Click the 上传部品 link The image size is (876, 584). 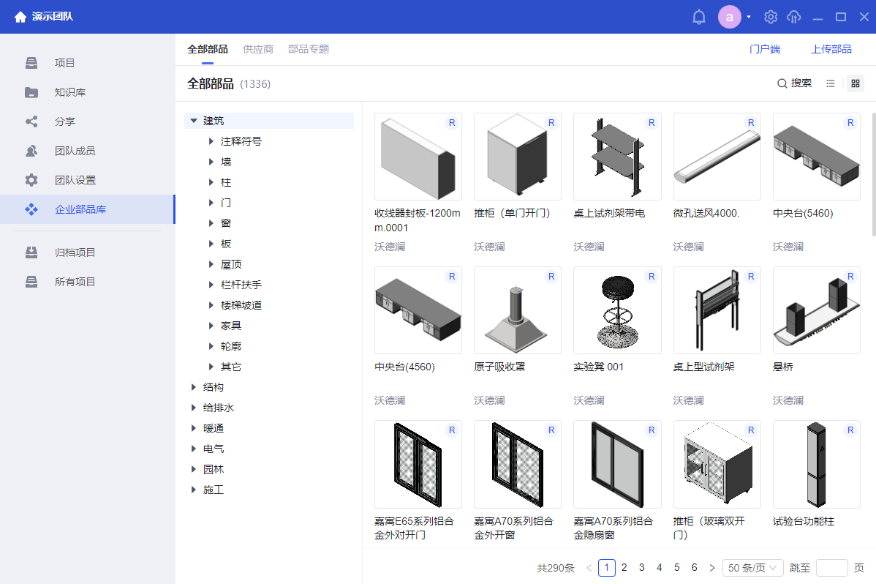(x=831, y=49)
